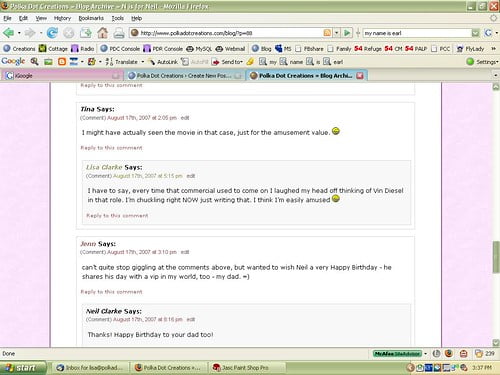Viewport: 500px width, 375px height.
Task: Reply to Tina's comment
Action: [x=111, y=148]
